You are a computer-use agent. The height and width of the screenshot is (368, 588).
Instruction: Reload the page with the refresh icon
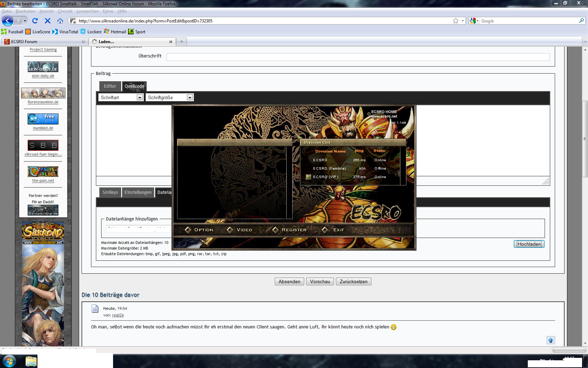click(x=35, y=21)
